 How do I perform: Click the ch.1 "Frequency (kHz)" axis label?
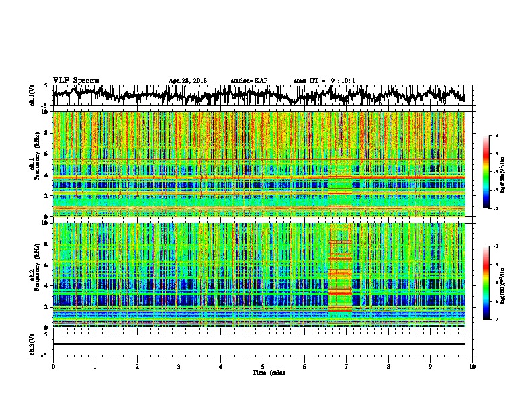pyautogui.click(x=37, y=156)
